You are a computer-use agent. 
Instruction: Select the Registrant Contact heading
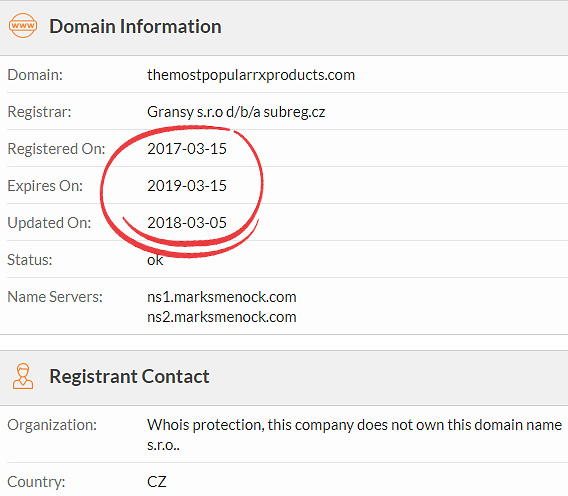[x=129, y=376]
